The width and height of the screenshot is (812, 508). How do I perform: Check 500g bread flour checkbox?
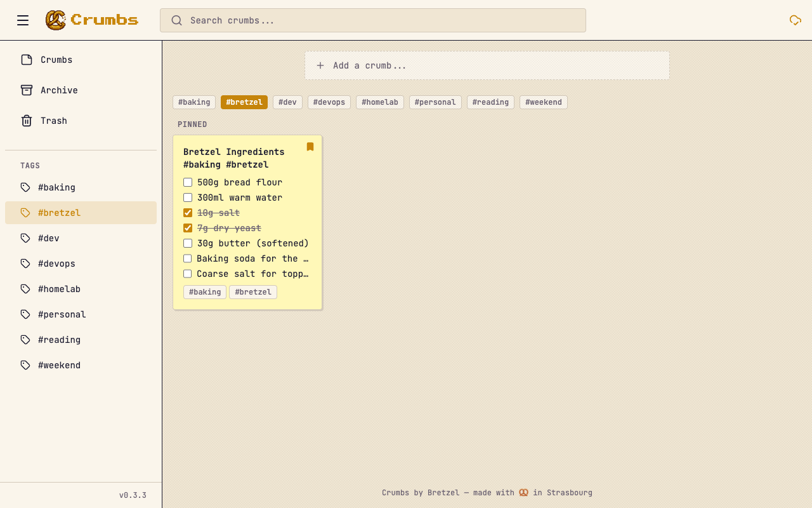pos(188,182)
